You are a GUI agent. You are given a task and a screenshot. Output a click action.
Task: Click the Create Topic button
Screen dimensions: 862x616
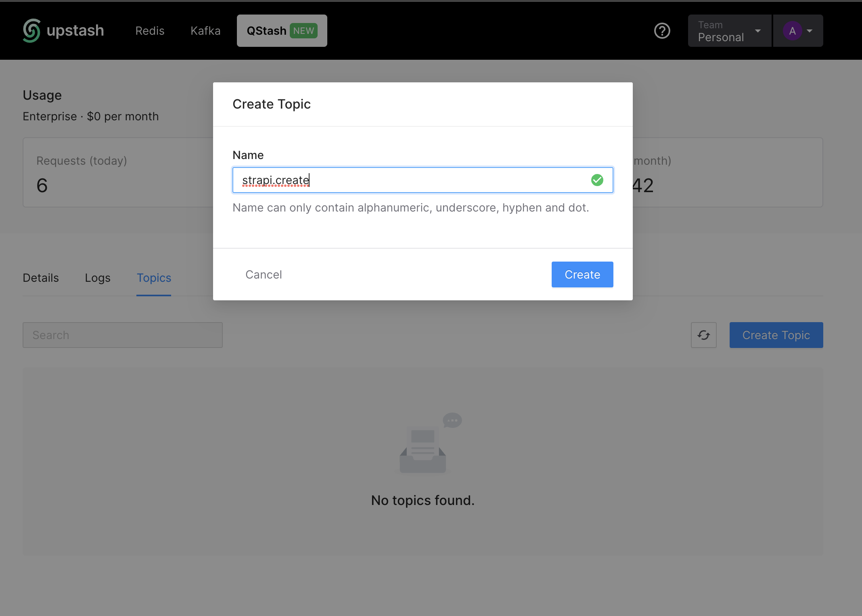point(776,335)
